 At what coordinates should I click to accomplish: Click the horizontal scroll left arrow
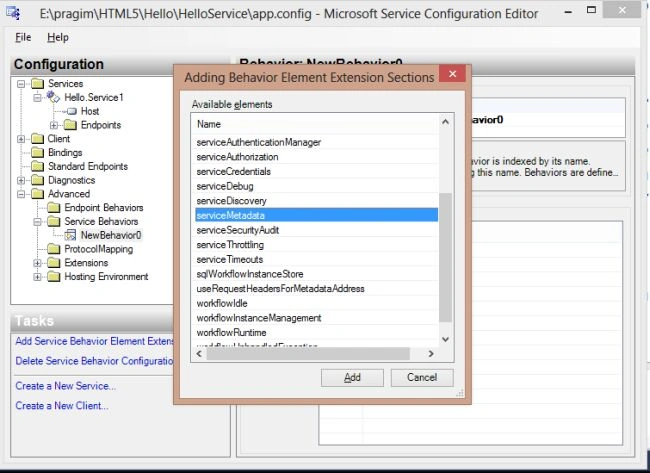click(199, 354)
